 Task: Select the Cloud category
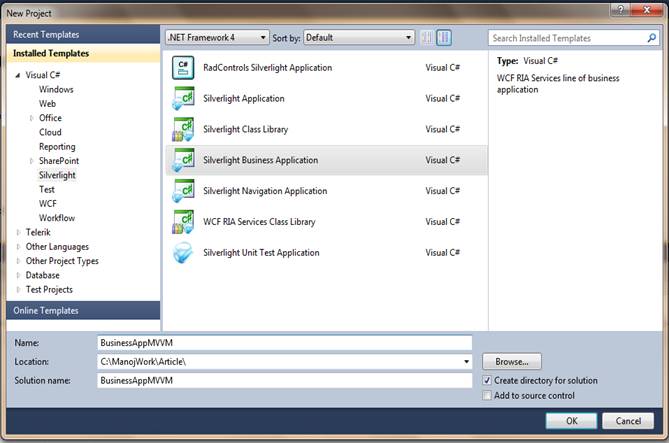click(50, 132)
